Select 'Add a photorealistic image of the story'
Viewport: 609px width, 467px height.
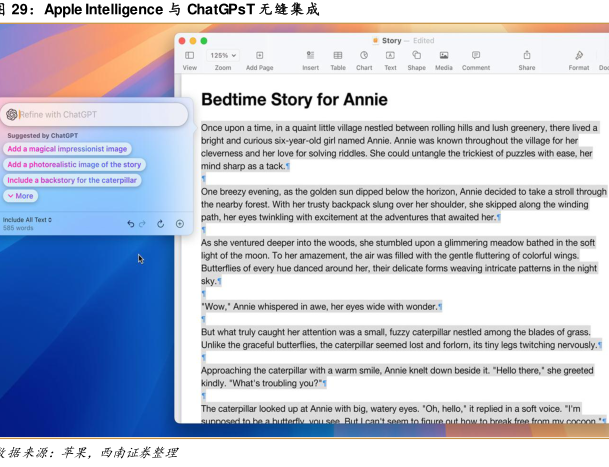click(74, 164)
